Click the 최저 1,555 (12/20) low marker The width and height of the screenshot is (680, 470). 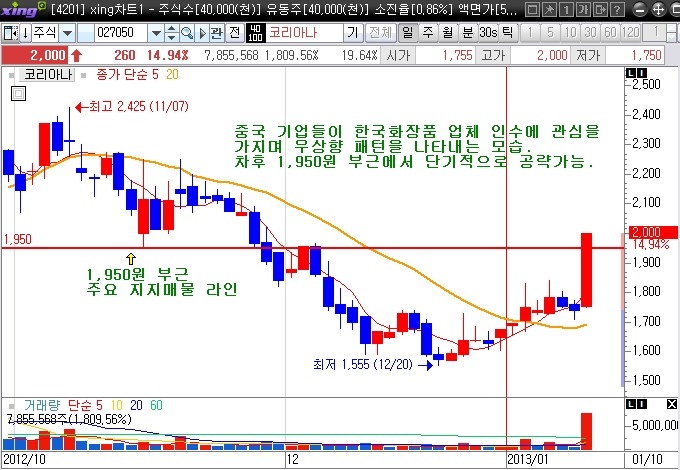[x=373, y=364]
